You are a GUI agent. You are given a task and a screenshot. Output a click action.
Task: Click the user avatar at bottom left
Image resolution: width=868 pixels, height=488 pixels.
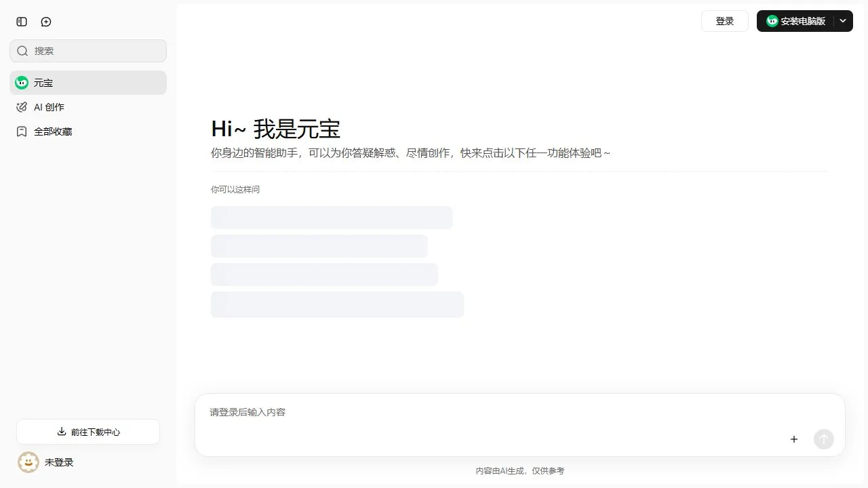[28, 462]
